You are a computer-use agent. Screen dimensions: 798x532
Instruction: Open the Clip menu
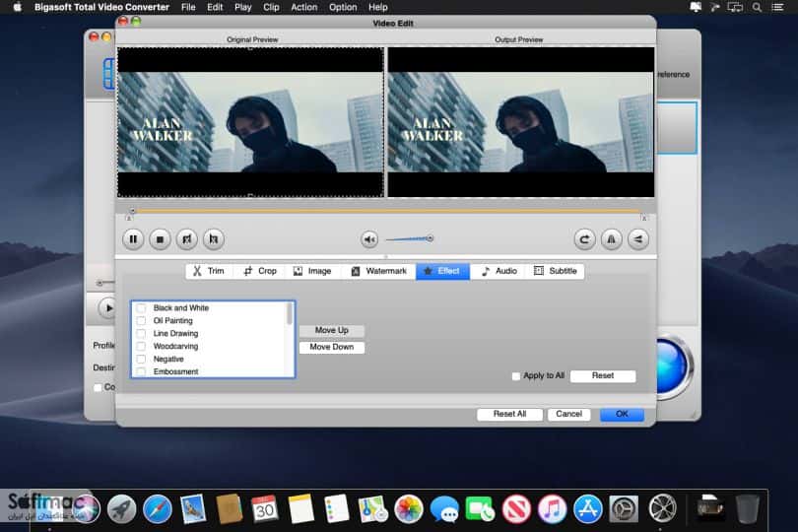click(x=271, y=7)
